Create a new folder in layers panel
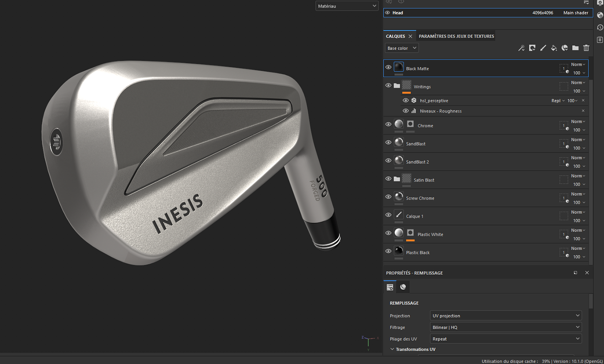The width and height of the screenshot is (604, 364). [575, 48]
